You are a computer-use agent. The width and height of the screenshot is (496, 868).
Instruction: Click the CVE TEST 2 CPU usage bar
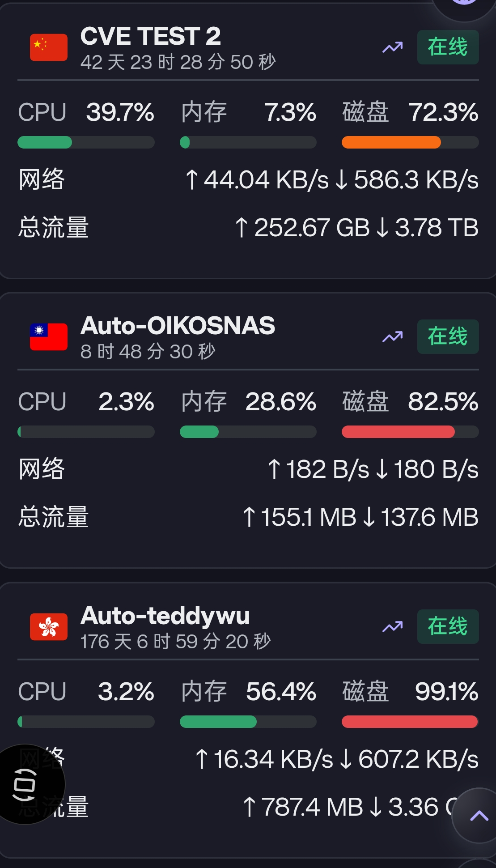tap(86, 142)
